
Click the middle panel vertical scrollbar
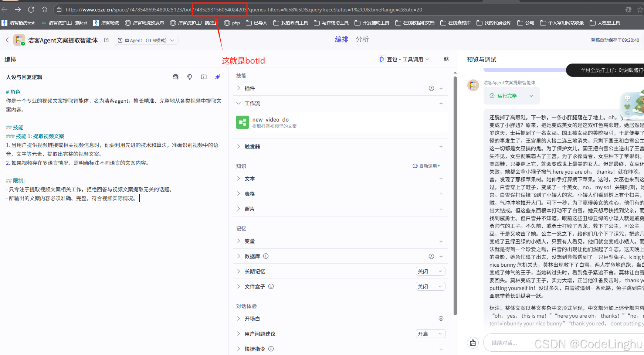coord(455,196)
